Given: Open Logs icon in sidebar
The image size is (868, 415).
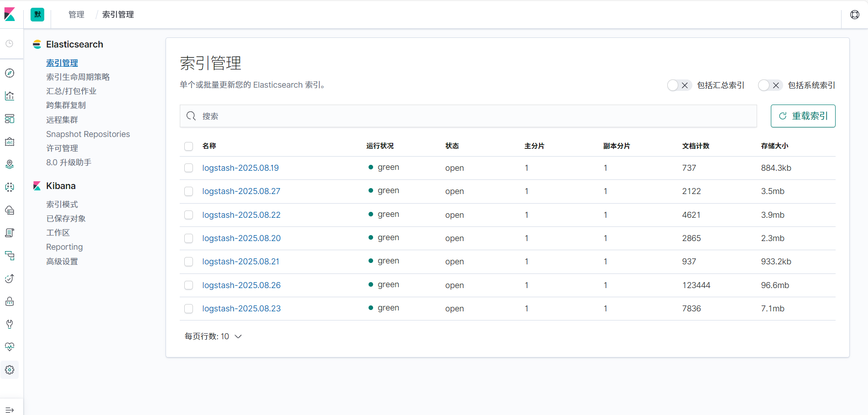Looking at the screenshot, I should click(10, 233).
